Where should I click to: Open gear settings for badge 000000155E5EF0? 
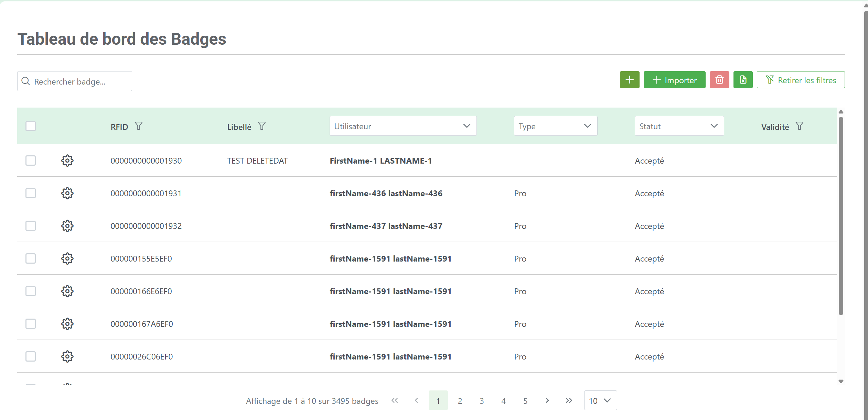tap(67, 258)
